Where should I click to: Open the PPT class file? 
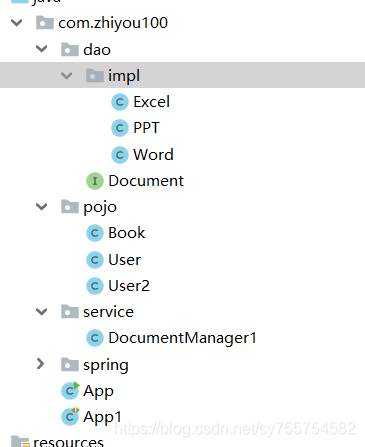(x=146, y=128)
